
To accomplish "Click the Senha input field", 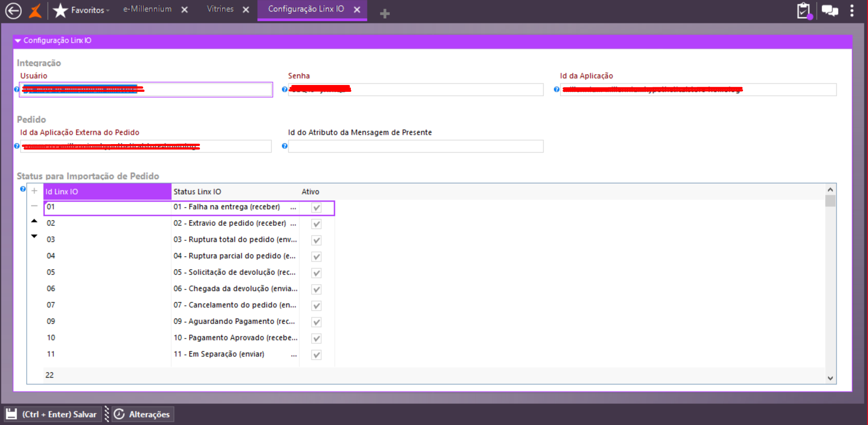I will [x=416, y=90].
